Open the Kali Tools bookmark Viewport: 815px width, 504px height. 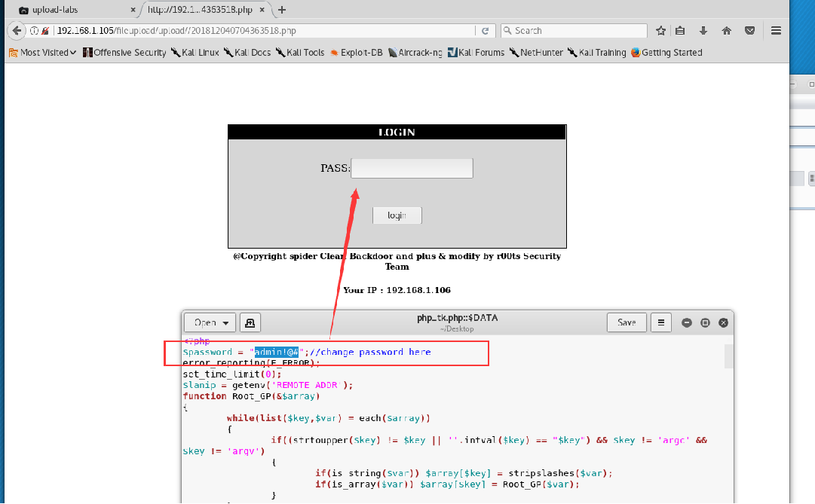300,53
